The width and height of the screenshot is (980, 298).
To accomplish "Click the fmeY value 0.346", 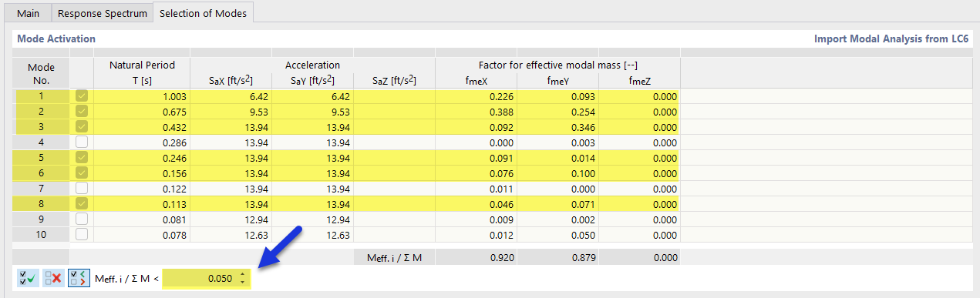I will click(557, 126).
